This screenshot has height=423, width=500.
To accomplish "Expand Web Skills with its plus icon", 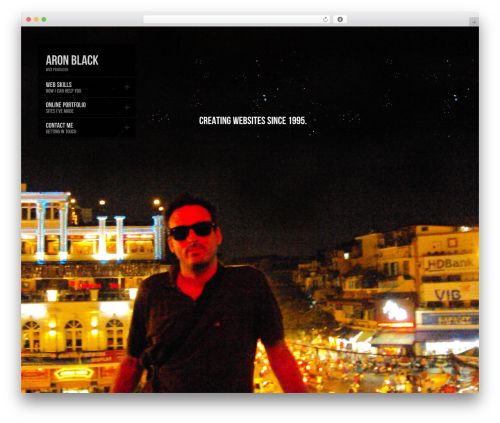I will (127, 87).
